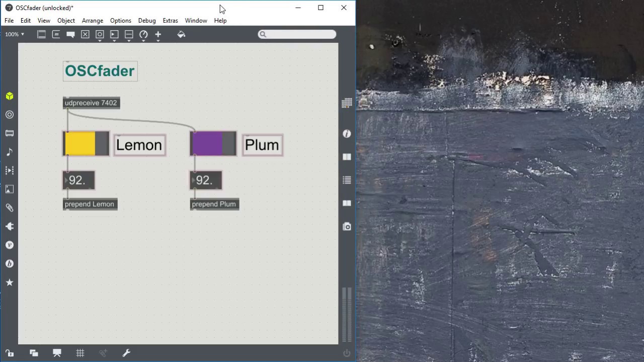Open the 100% zoom dropdown
The width and height of the screenshot is (644, 362).
[x=15, y=34]
